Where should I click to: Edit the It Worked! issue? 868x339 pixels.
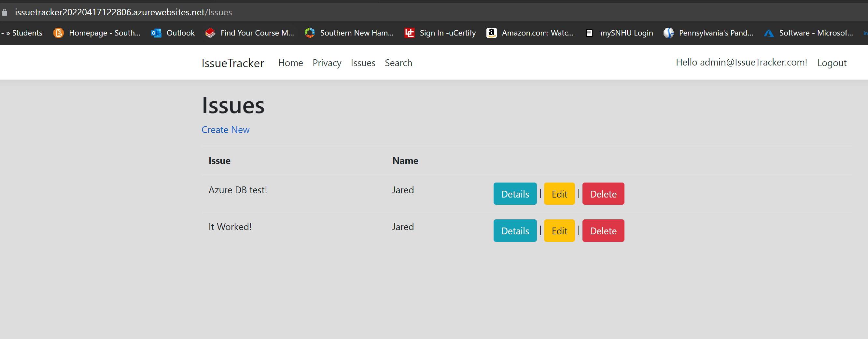(x=559, y=231)
